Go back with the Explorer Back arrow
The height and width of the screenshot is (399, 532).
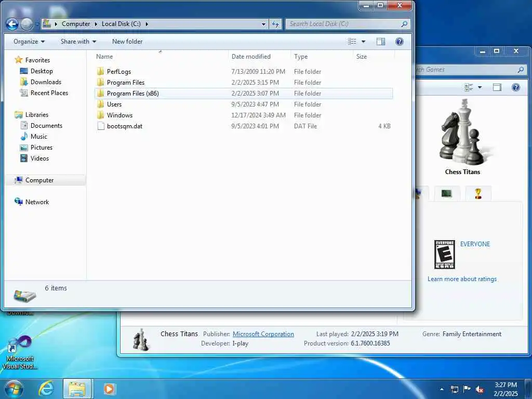(12, 24)
